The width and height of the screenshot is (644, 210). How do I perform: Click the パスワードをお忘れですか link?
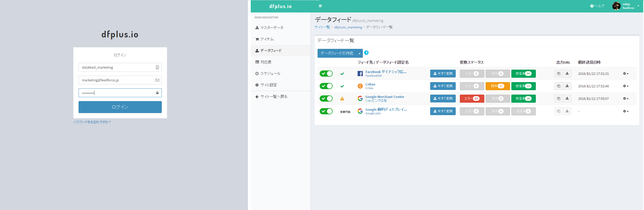point(92,122)
